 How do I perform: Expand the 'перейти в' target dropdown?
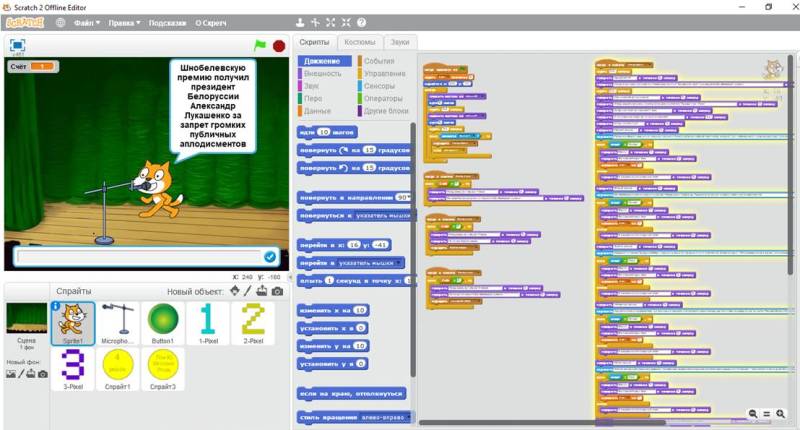(x=398, y=262)
